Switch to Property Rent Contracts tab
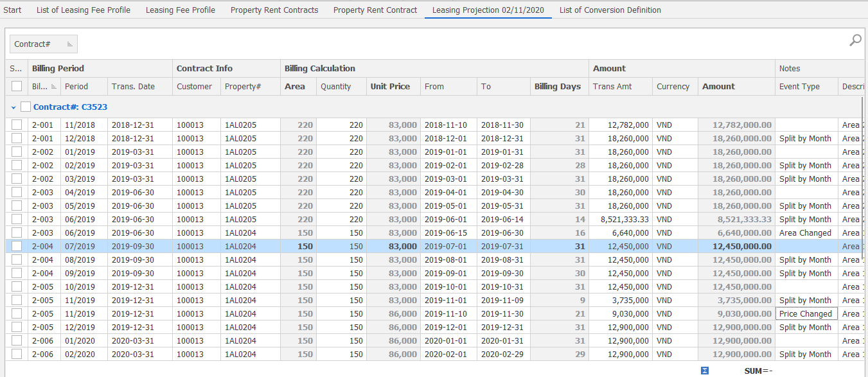 click(x=274, y=10)
